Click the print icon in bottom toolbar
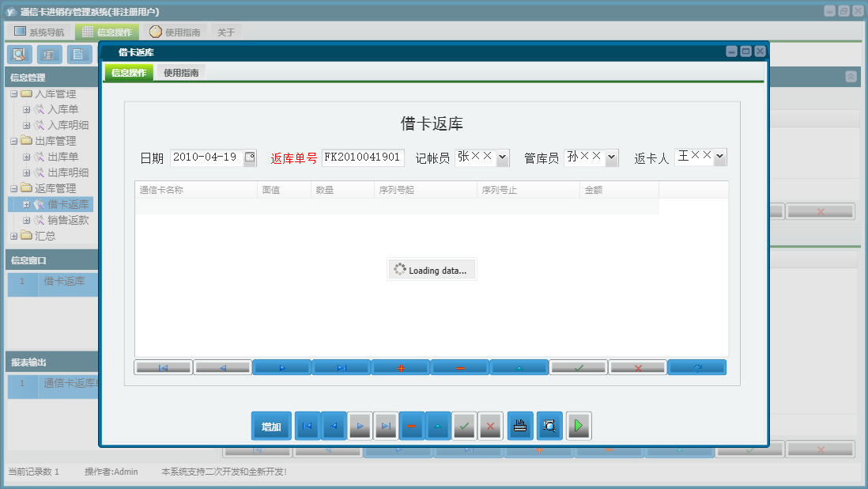This screenshot has width=868, height=489. pyautogui.click(x=520, y=426)
